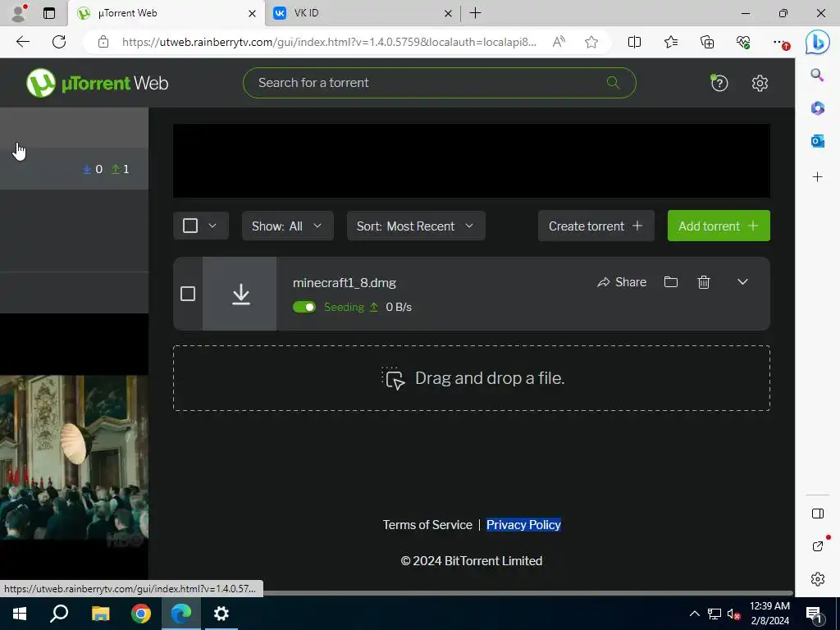Screen dimensions: 840x630
Task: Open the Sort: Most Recent dropdown
Action: (416, 226)
